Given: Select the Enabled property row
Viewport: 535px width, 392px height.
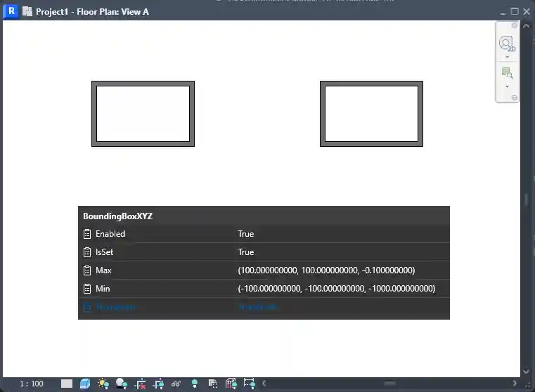Looking at the screenshot, I should [264, 234].
